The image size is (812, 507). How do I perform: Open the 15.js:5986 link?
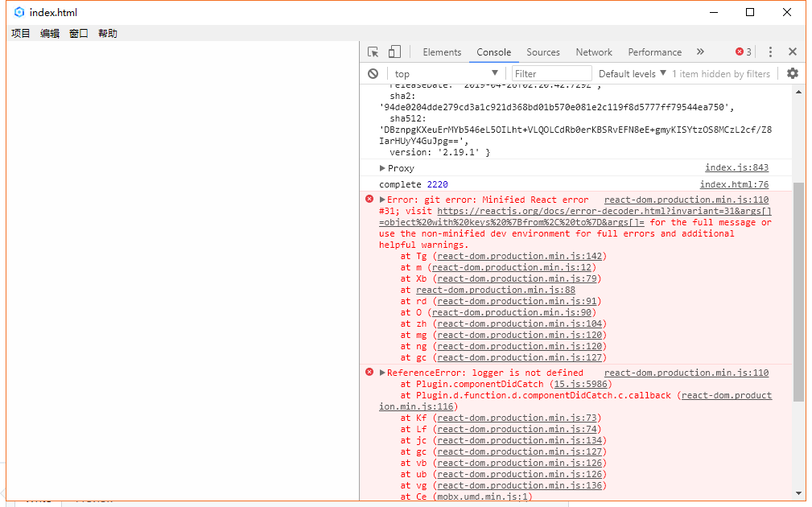[x=580, y=384]
